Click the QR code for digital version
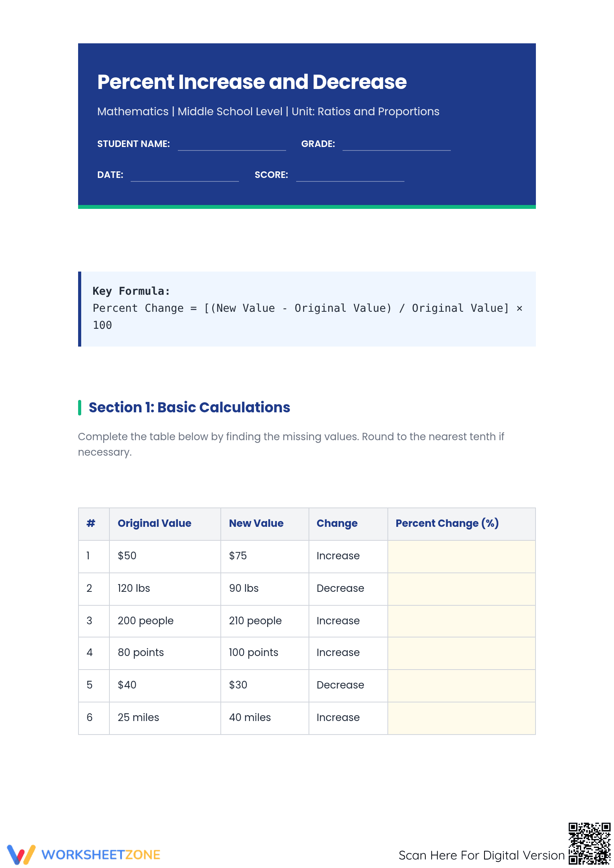This screenshot has width=614, height=868. 589,844
